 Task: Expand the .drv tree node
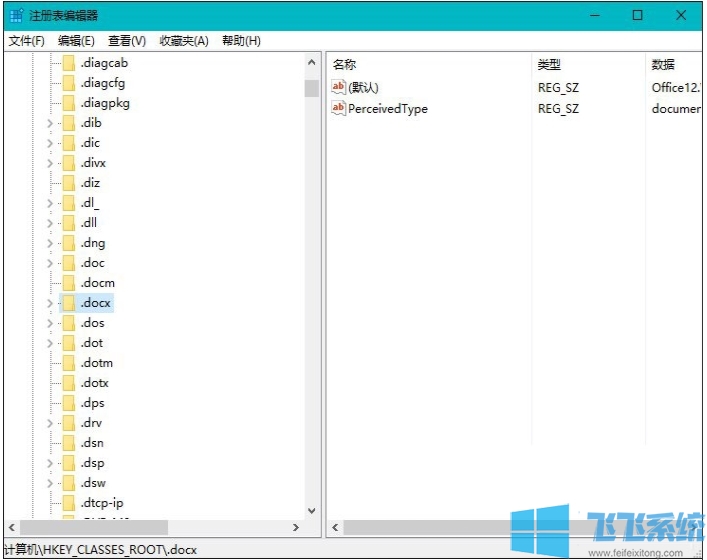(50, 423)
